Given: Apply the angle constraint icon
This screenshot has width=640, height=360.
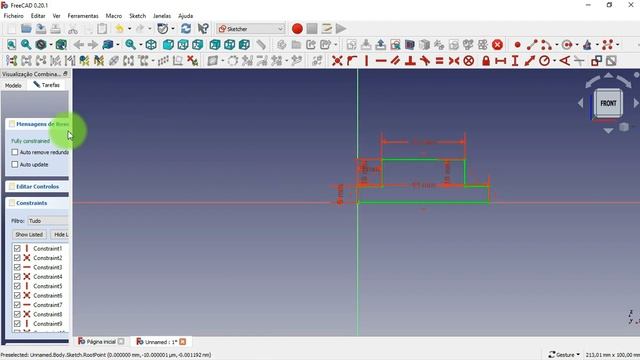Looking at the screenshot, I should click(564, 61).
